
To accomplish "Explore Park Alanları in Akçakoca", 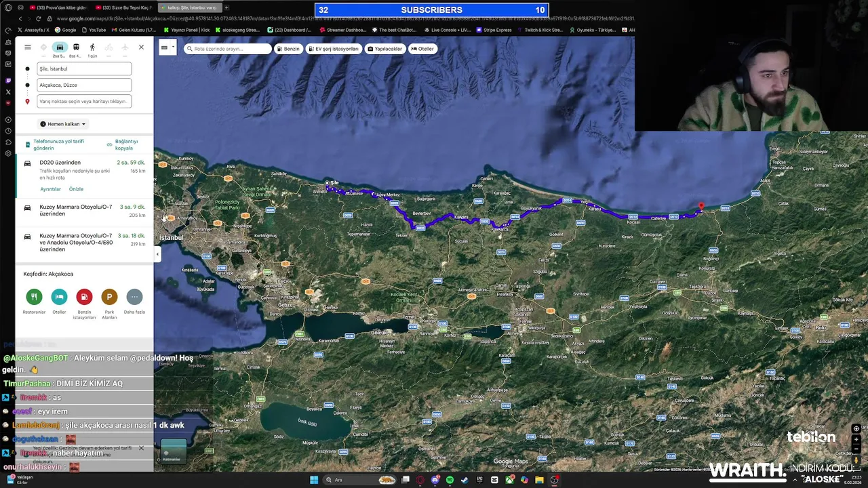I will [x=109, y=297].
